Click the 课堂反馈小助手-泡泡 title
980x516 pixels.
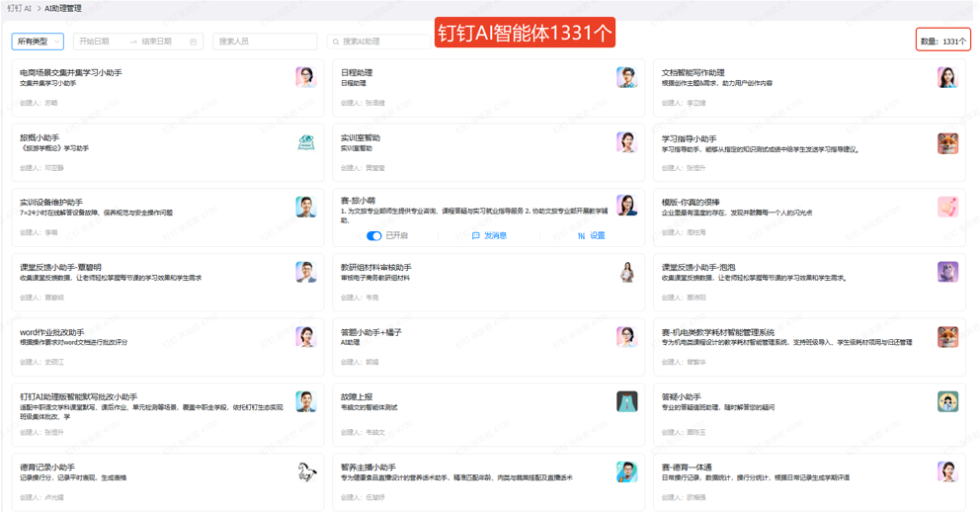tap(698, 267)
